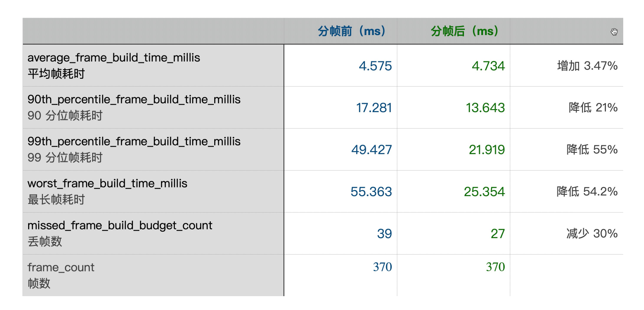644x310 pixels.
Task: Click the hand icon in the header row
Action: 614,32
